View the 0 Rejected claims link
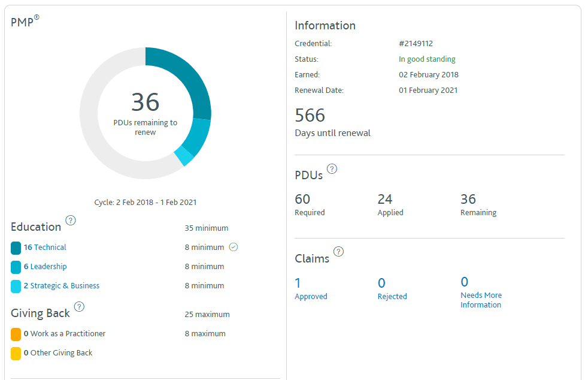The image size is (588, 380). coord(392,289)
